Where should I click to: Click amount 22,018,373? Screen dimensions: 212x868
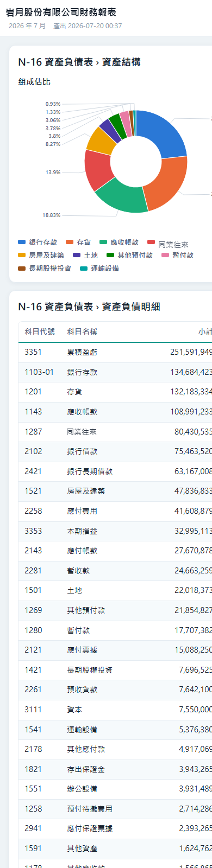click(x=193, y=591)
